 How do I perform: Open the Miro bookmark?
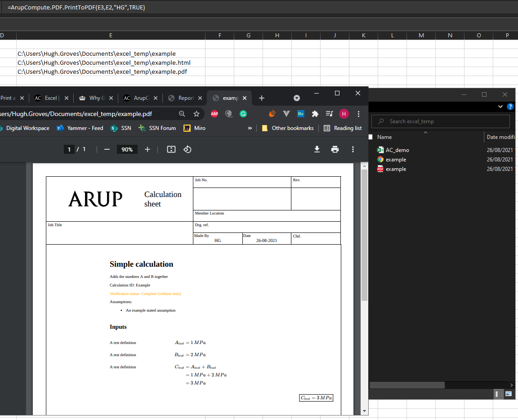pos(195,128)
